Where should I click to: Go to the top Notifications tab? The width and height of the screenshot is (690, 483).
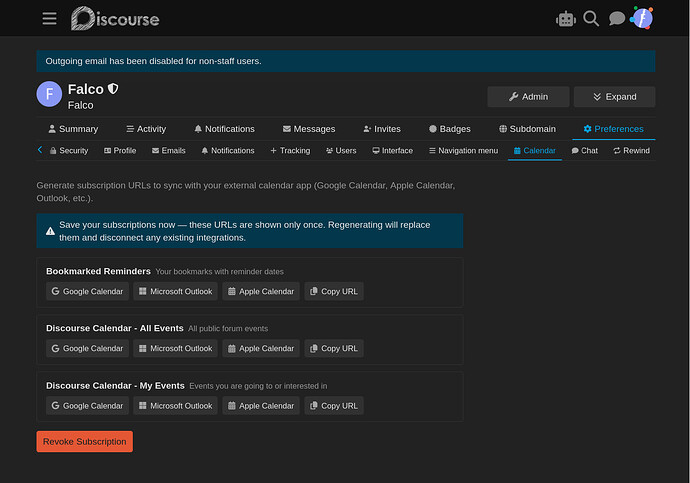[x=224, y=129]
